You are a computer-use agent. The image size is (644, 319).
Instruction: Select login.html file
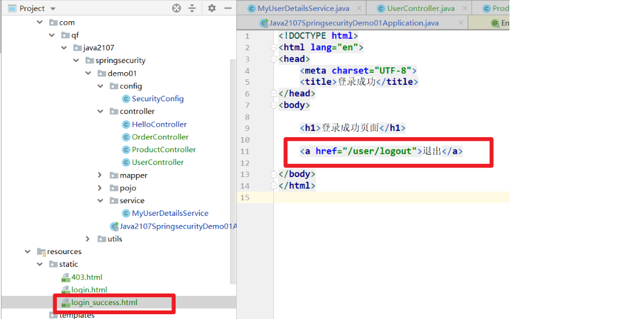[89, 290]
